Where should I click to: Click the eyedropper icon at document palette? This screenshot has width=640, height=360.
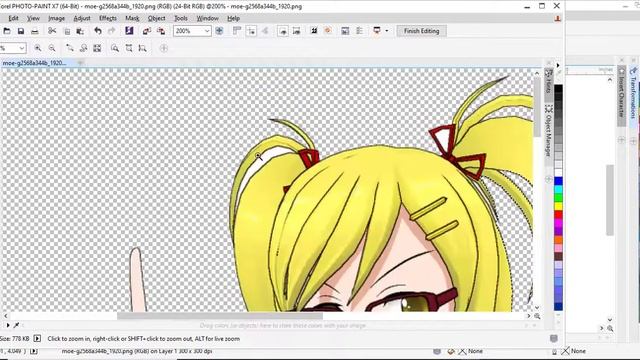[16, 325]
